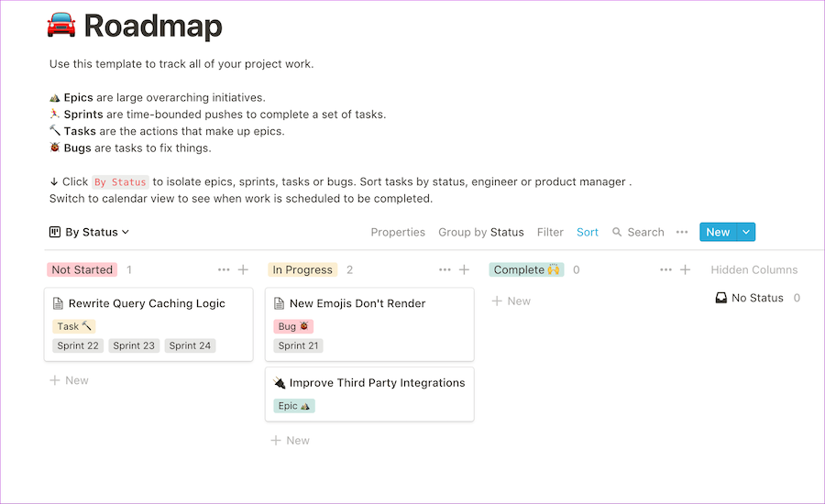Open the Rewrite Query Caching Logic card
This screenshot has height=504, width=825.
click(x=147, y=303)
